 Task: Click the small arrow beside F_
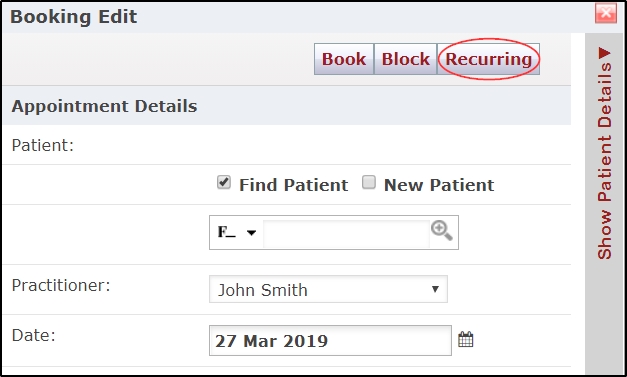click(x=251, y=233)
